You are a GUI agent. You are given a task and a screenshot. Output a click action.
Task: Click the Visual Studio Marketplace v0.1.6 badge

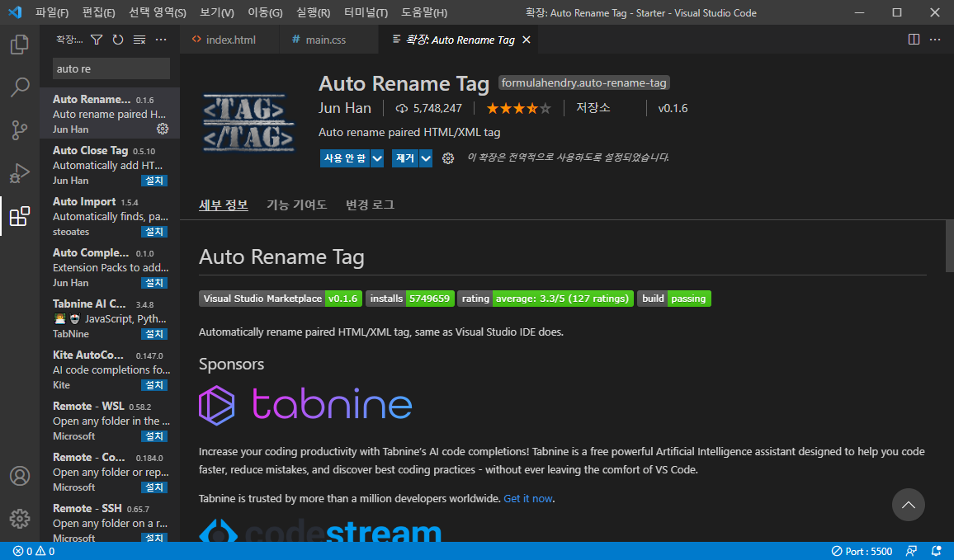pos(281,299)
